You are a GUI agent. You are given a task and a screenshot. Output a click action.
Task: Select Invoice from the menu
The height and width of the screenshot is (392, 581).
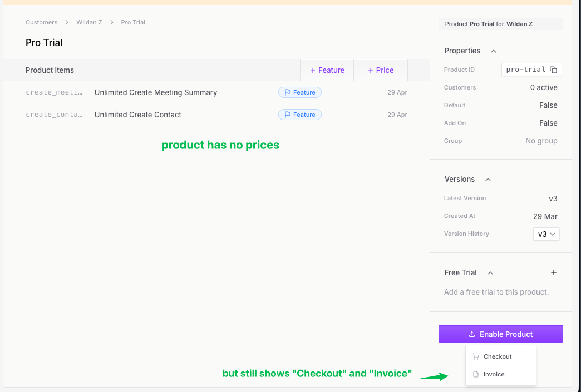[x=493, y=374]
